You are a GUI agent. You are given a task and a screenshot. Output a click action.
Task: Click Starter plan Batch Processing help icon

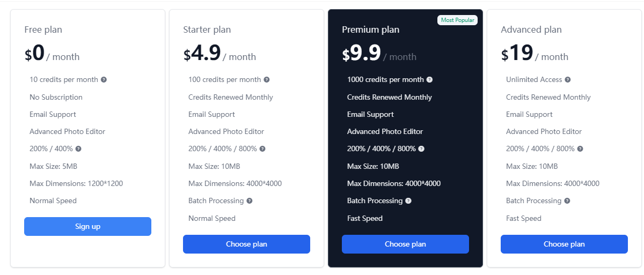pos(250,200)
